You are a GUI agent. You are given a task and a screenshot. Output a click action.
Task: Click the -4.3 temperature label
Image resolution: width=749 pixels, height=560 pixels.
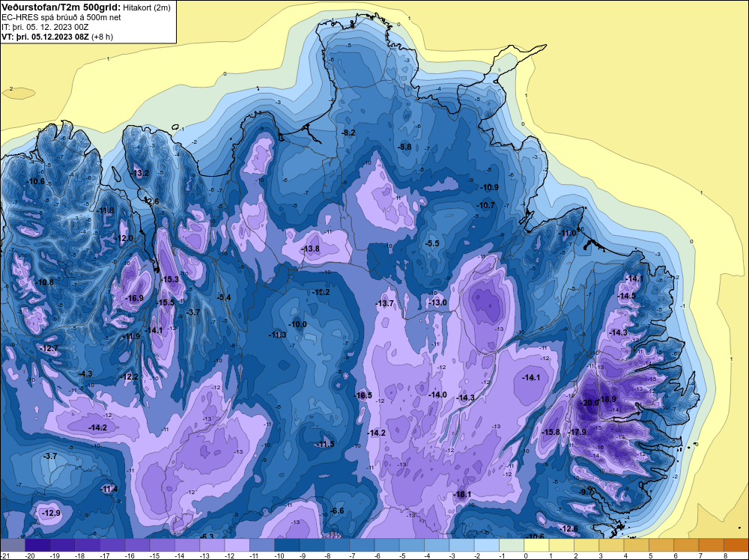click(86, 374)
